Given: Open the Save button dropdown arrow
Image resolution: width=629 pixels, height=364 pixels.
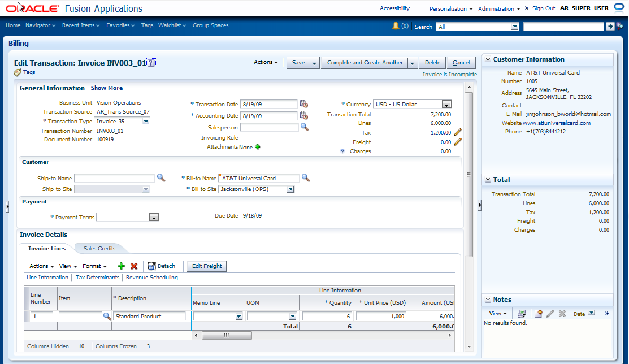Looking at the screenshot, I should (x=314, y=63).
